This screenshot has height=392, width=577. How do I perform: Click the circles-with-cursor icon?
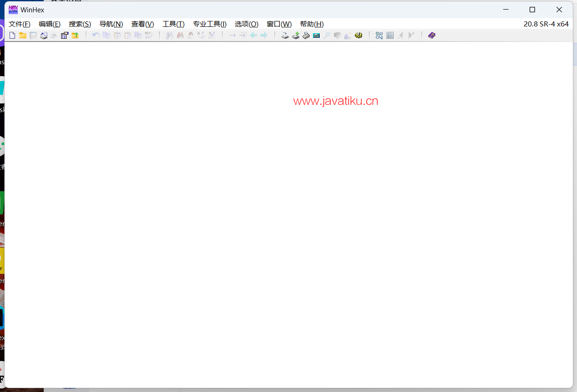coord(379,35)
